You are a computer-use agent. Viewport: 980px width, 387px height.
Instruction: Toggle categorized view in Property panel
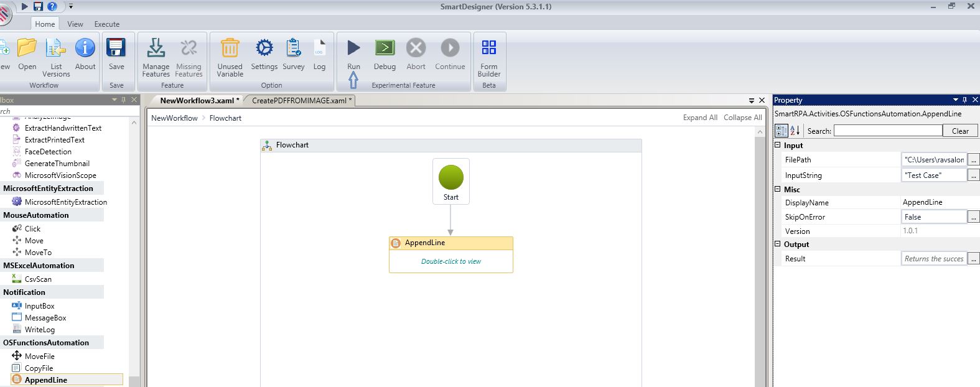(782, 131)
